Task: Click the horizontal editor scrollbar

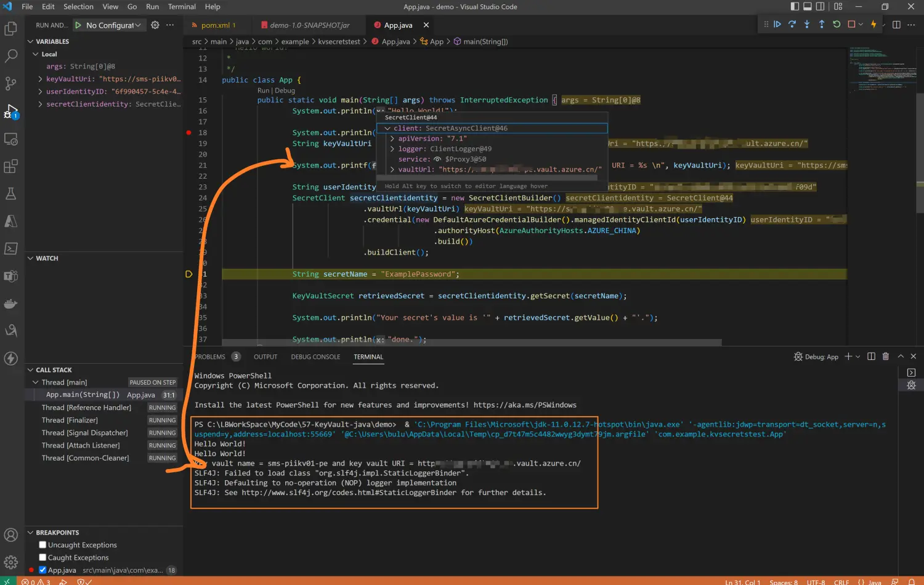Action: coord(472,342)
